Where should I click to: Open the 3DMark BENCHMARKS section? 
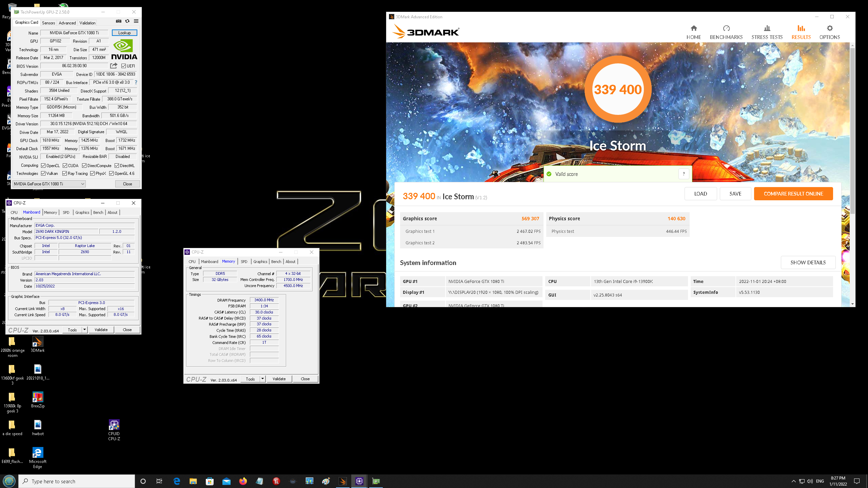click(x=726, y=32)
